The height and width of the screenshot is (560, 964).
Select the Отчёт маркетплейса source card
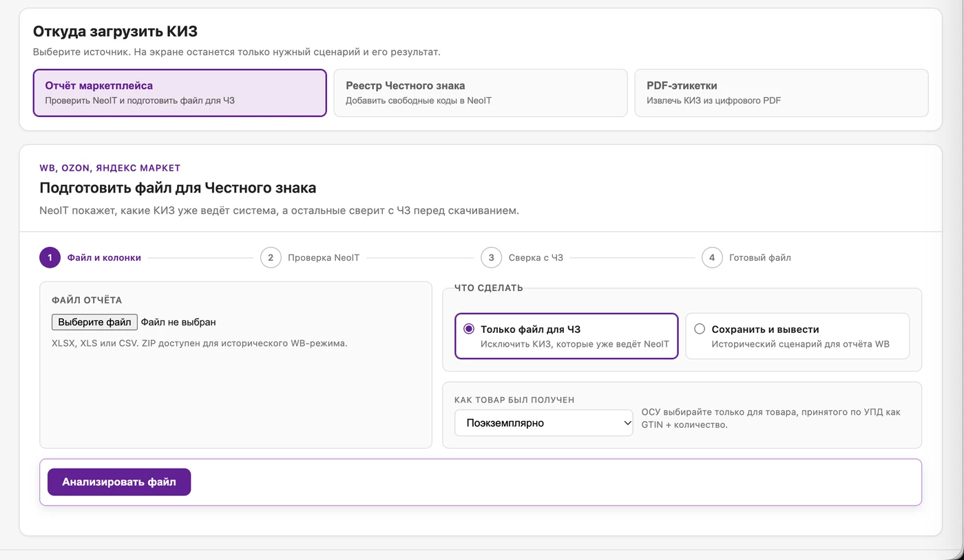tap(180, 93)
